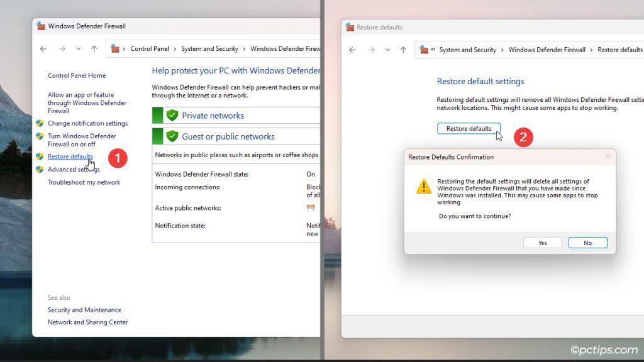Viewport: 644px width, 362px height.
Task: Click No to cancel the restore
Action: [587, 243]
